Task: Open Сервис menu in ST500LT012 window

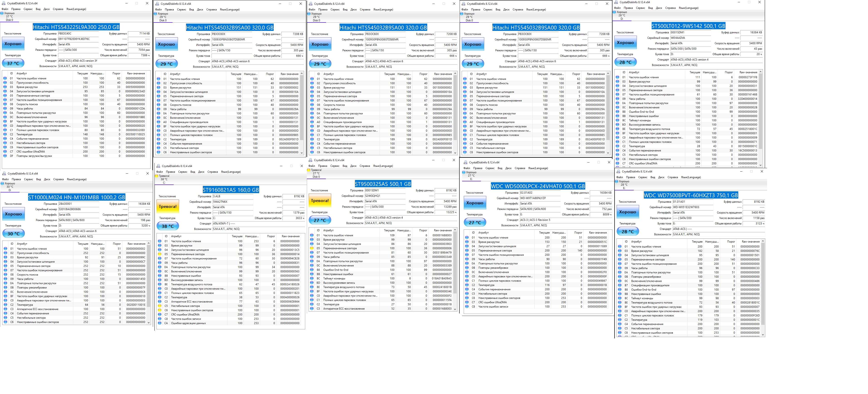Action: (641, 8)
